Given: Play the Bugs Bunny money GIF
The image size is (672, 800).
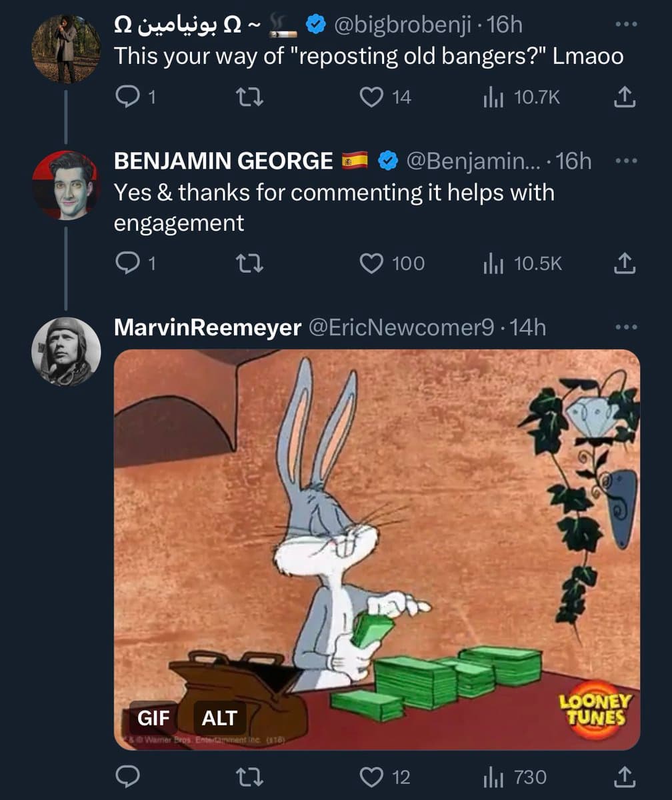Looking at the screenshot, I should click(x=377, y=533).
